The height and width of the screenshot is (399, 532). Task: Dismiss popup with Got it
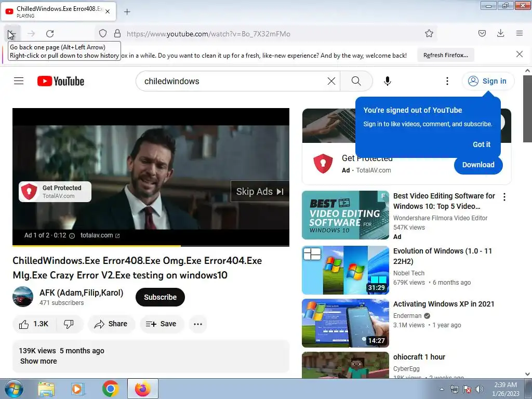(x=482, y=144)
